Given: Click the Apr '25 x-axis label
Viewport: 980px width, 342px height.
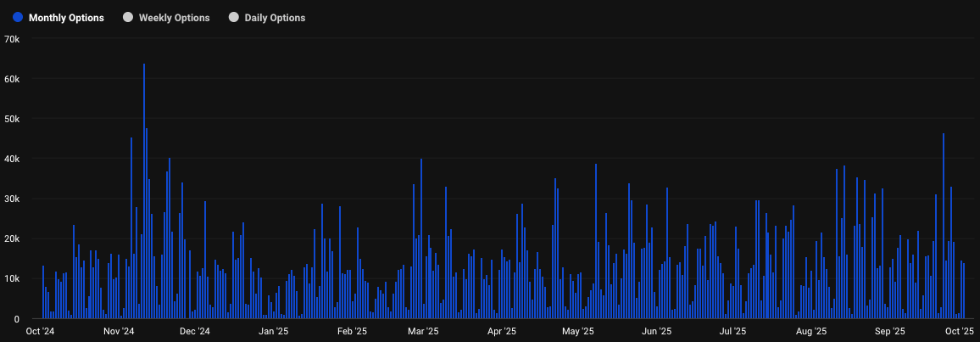Looking at the screenshot, I should point(501,331).
